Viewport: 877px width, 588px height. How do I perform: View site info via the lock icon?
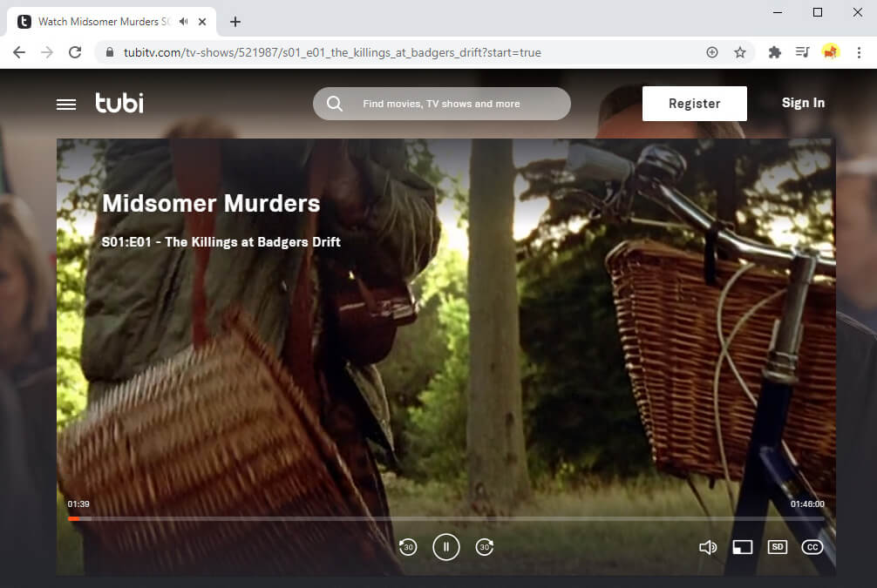click(x=110, y=52)
